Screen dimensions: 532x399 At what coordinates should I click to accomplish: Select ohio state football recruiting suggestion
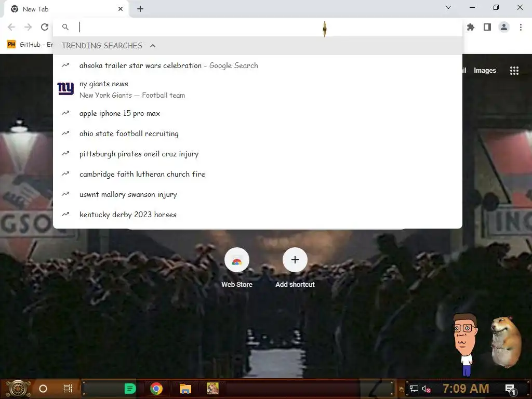(x=258, y=134)
